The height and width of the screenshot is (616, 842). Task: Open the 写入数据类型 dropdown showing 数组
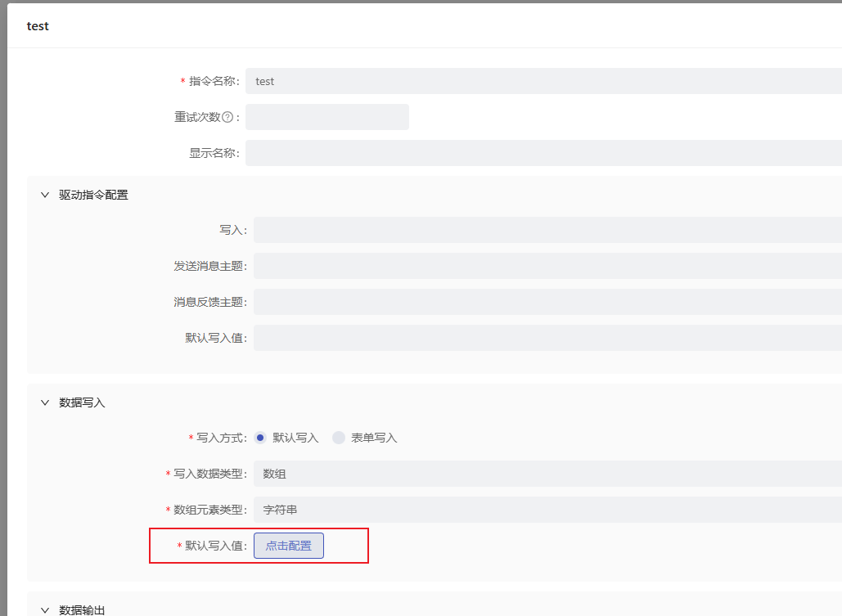click(547, 474)
